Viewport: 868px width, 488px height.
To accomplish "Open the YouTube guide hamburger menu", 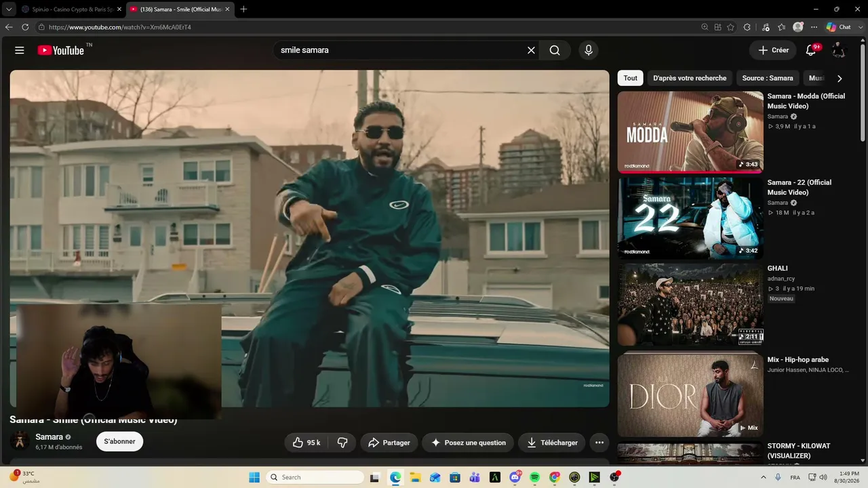I will point(20,50).
